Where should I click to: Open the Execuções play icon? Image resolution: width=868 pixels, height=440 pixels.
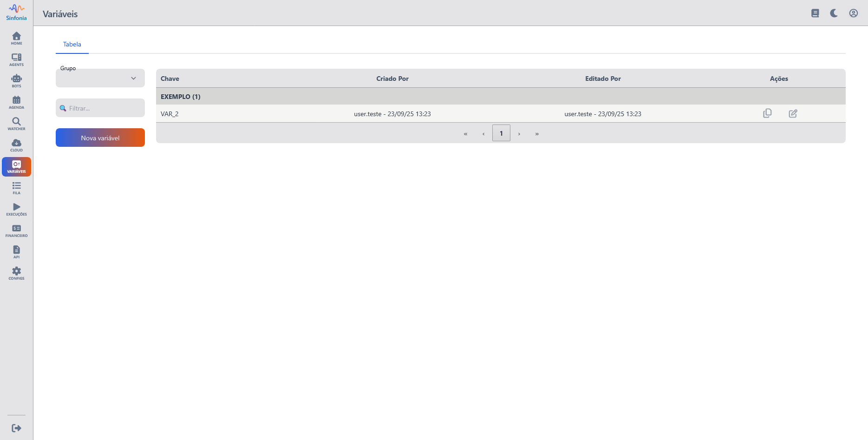(16, 210)
